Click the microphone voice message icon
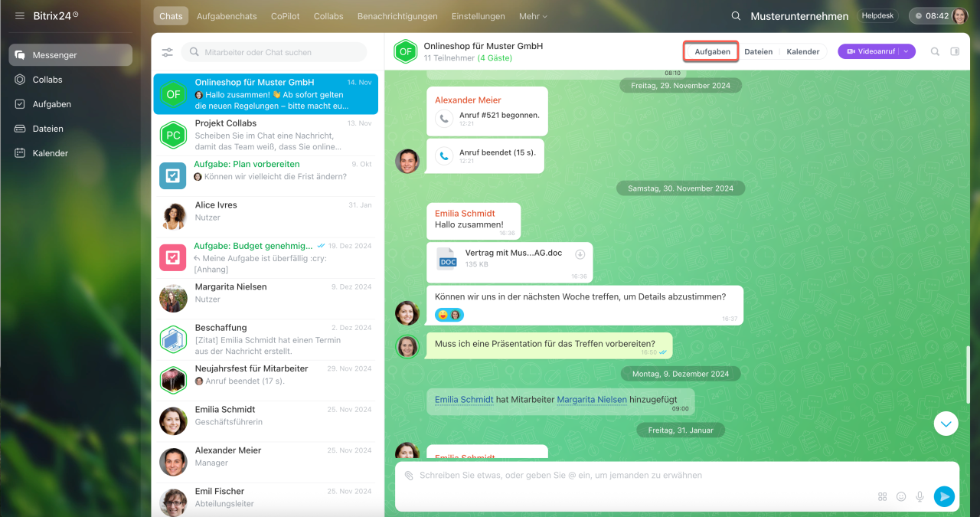Screen dimensions: 980x517 (x=920, y=496)
